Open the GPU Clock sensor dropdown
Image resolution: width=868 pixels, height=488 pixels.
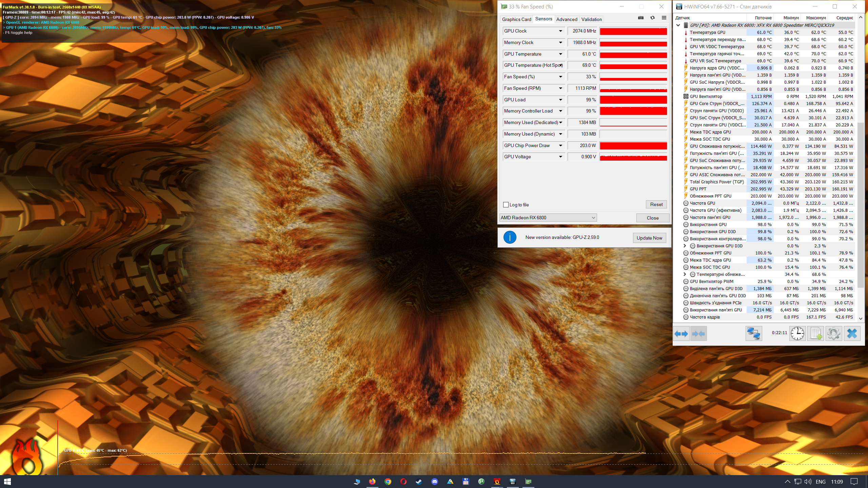click(x=560, y=31)
